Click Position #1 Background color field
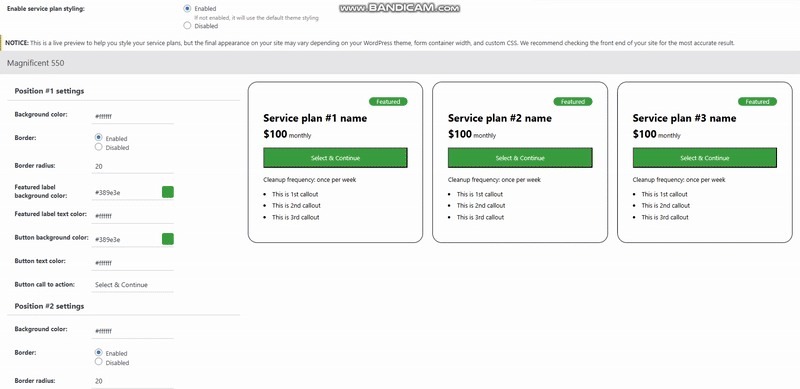800x389 pixels. 133,116
